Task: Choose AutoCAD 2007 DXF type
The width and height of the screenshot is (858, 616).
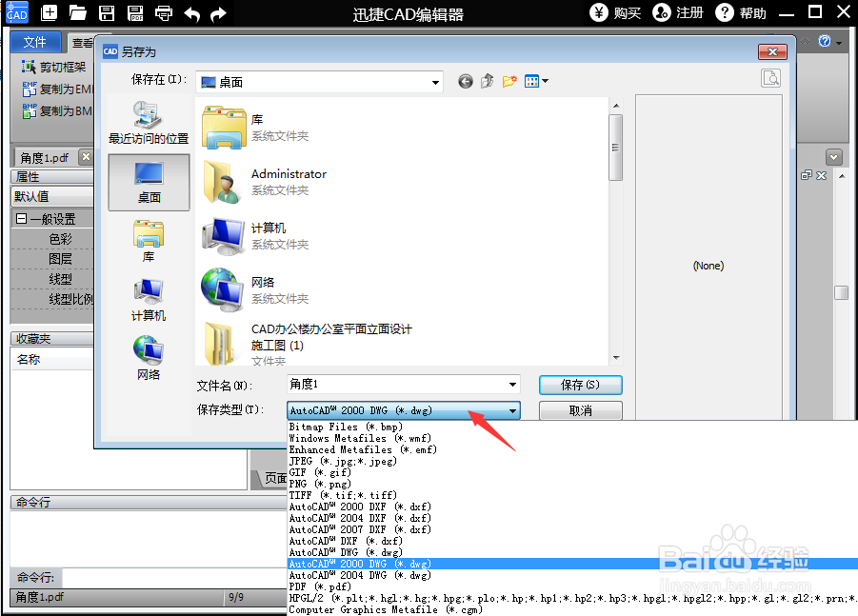Action: (x=360, y=530)
